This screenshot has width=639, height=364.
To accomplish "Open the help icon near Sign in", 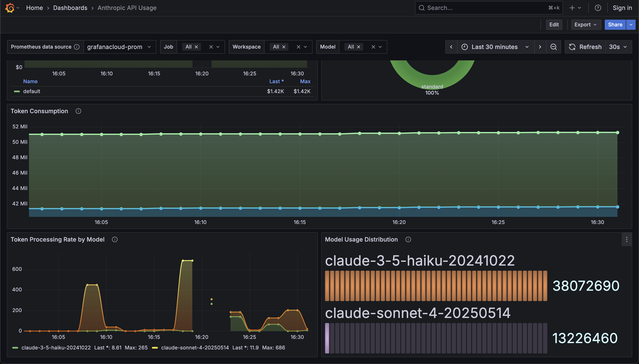I will click(x=598, y=8).
